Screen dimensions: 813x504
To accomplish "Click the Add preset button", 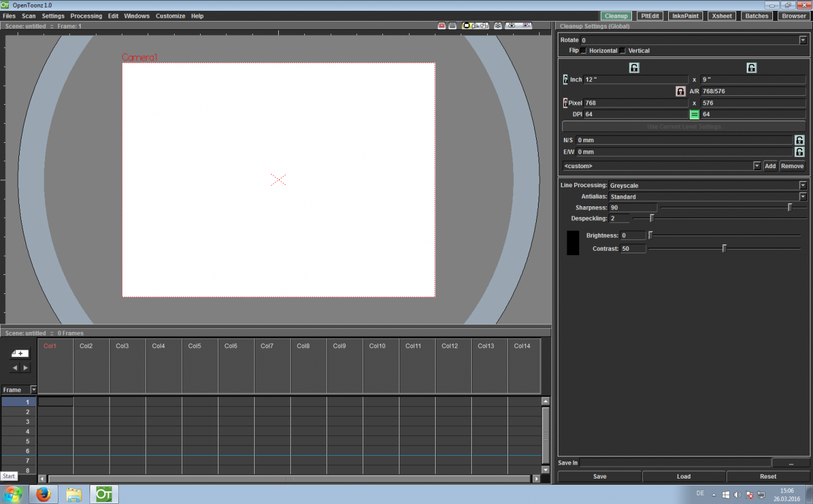I will pos(770,166).
